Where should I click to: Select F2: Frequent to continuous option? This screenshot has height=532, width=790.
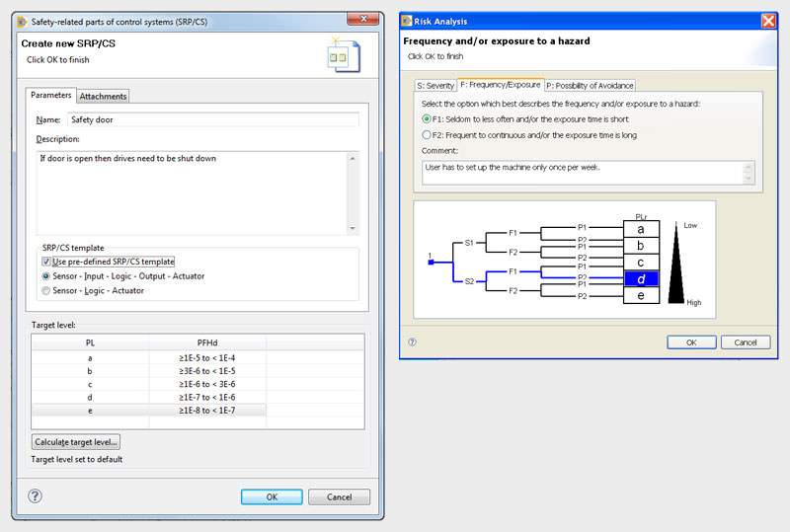point(427,135)
